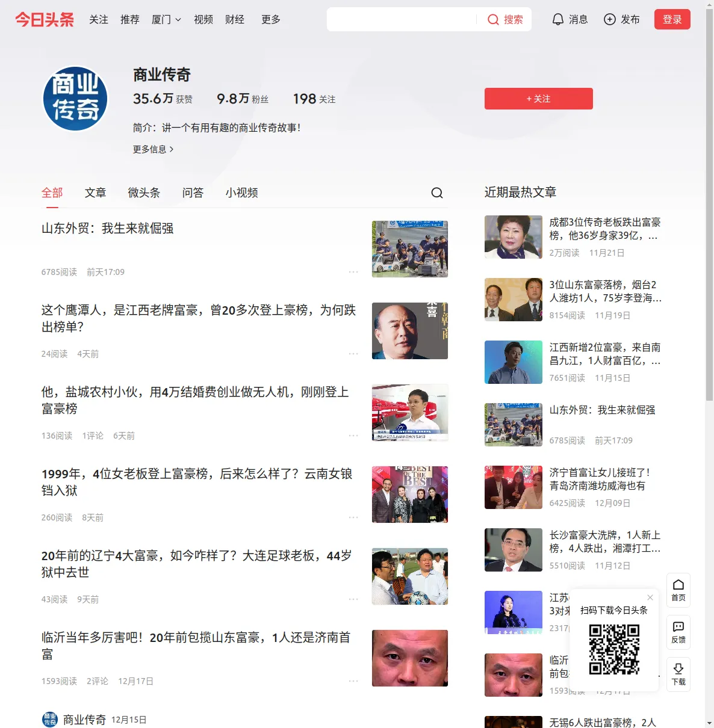Open 推荐 in top navigation

pos(130,20)
